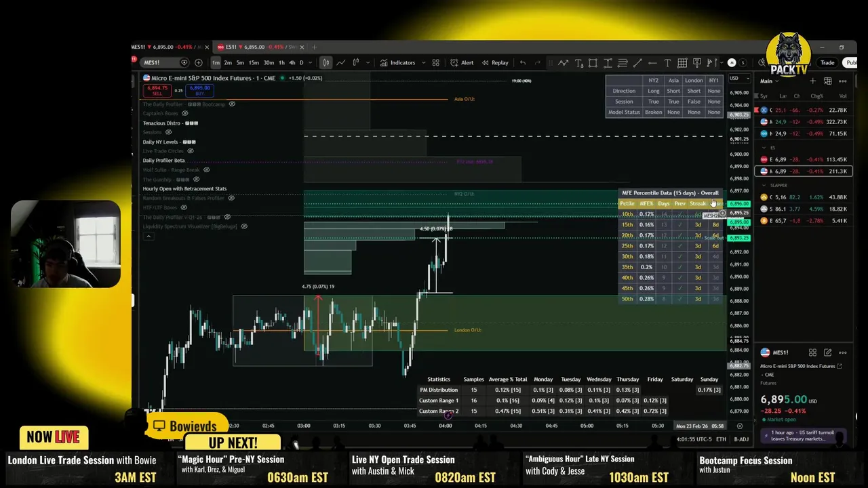Switch the session setting from ETH
This screenshot has width=868, height=488.
(721, 439)
